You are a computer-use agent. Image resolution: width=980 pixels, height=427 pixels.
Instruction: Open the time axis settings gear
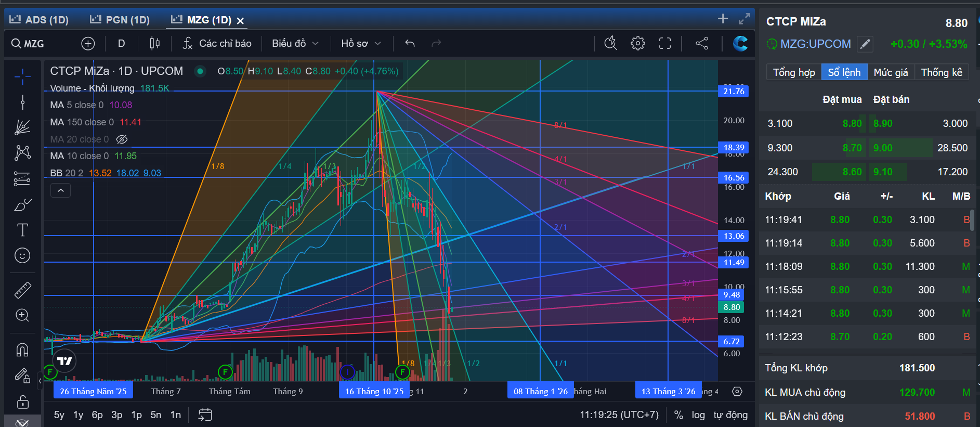pyautogui.click(x=737, y=391)
